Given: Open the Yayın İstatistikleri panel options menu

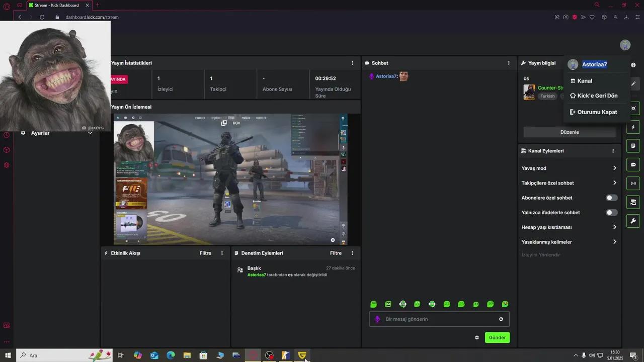Looking at the screenshot, I should coord(352,63).
